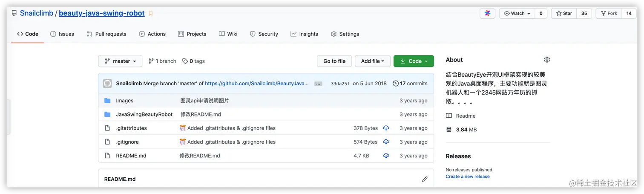Screen dimensions: 644x194
Task: Open the .gitignore file
Action: (x=127, y=142)
